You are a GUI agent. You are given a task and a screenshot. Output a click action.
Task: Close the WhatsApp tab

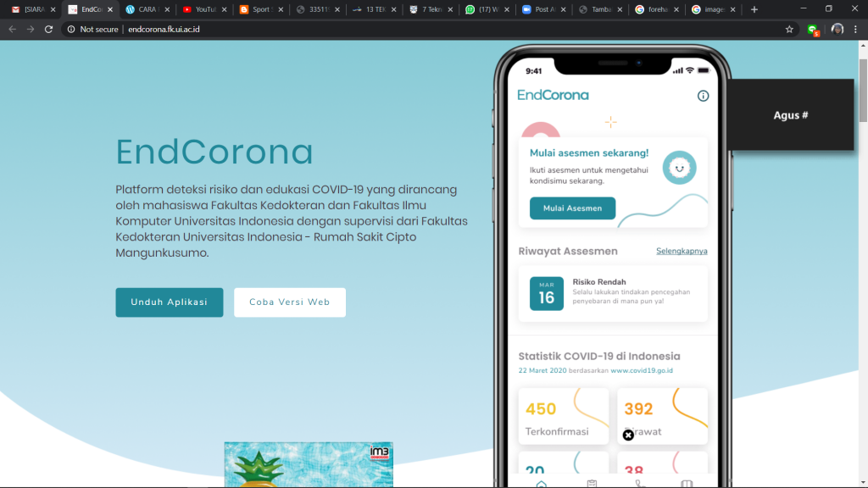point(507,9)
